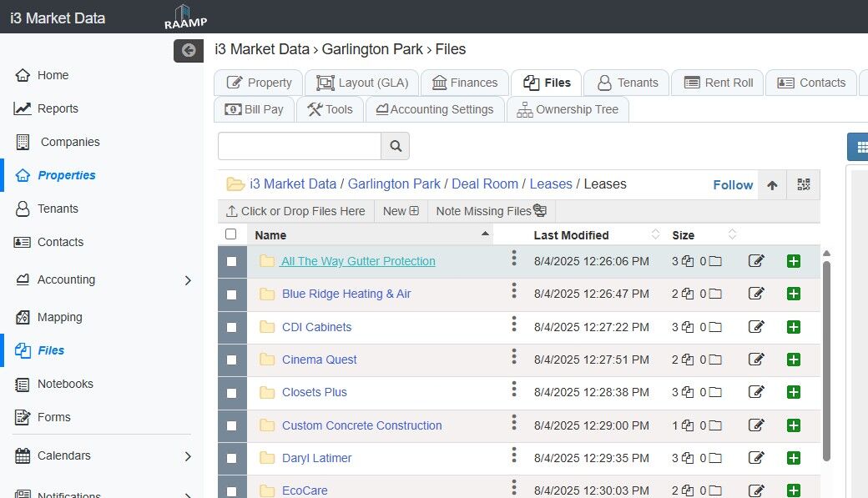Open the Bill Pay tab
Screen dimensions: 868x498
(x=254, y=109)
